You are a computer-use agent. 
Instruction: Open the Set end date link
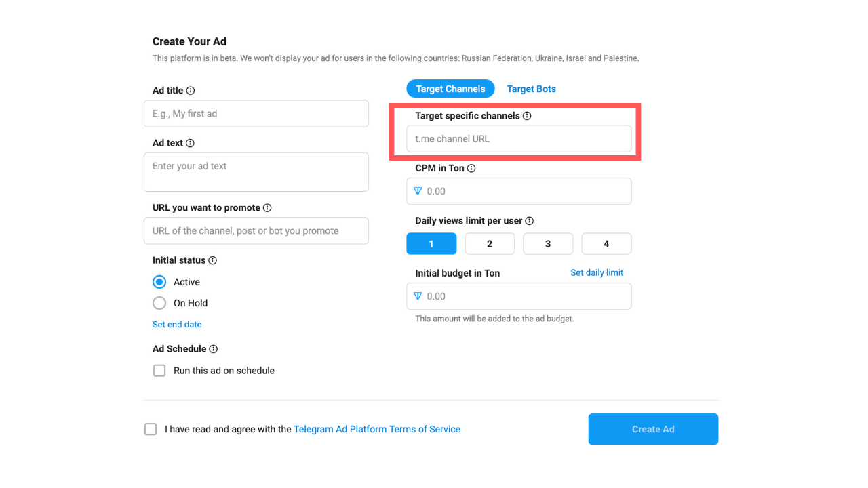177,325
